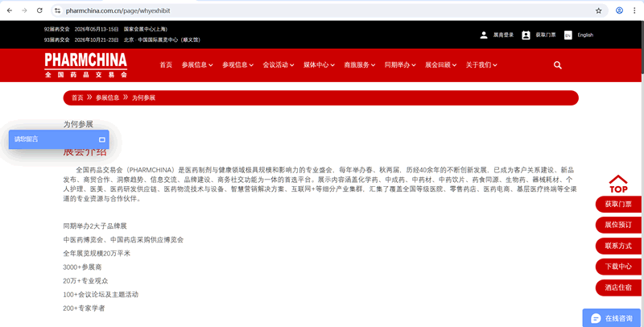
Task: Open the browser profile avatar icon
Action: tap(619, 10)
